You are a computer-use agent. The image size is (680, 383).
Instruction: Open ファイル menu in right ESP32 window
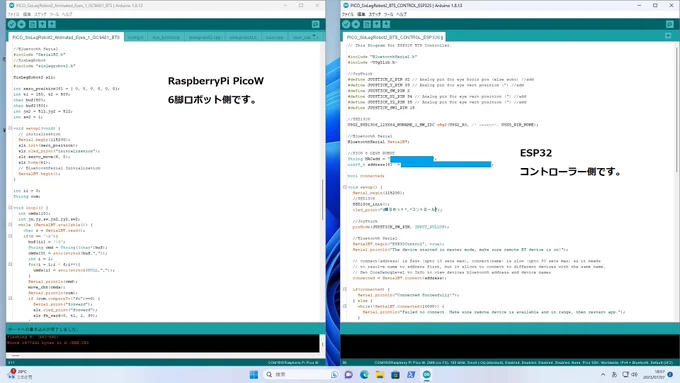348,14
